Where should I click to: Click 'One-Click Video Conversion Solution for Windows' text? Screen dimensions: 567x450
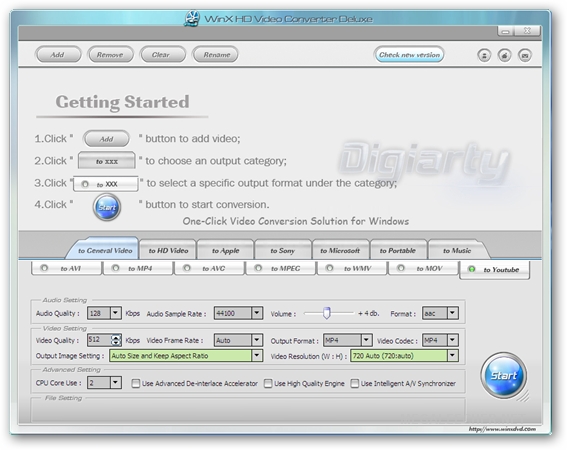click(296, 221)
